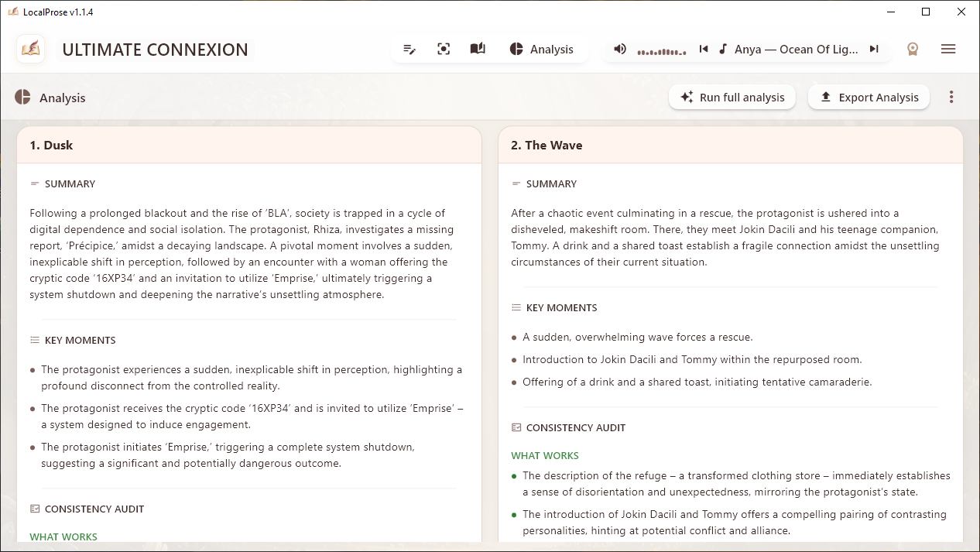Activate focus mode from the top toolbar

click(x=444, y=48)
